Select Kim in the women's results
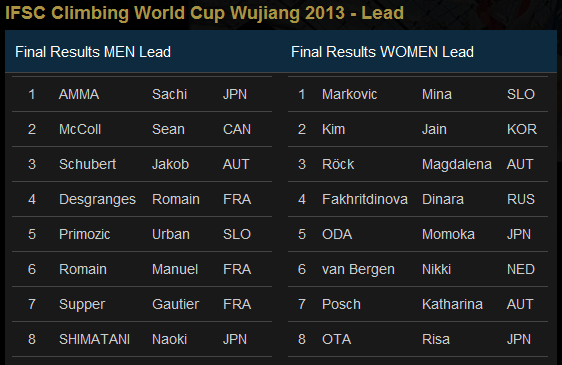 click(333, 129)
